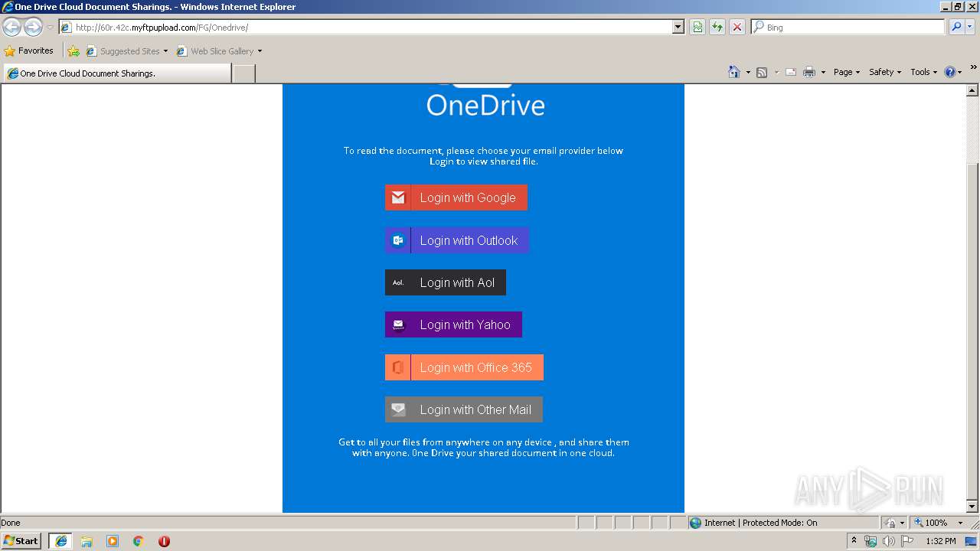The image size is (980, 551).
Task: Click the Read Mail envelope icon
Action: [791, 72]
